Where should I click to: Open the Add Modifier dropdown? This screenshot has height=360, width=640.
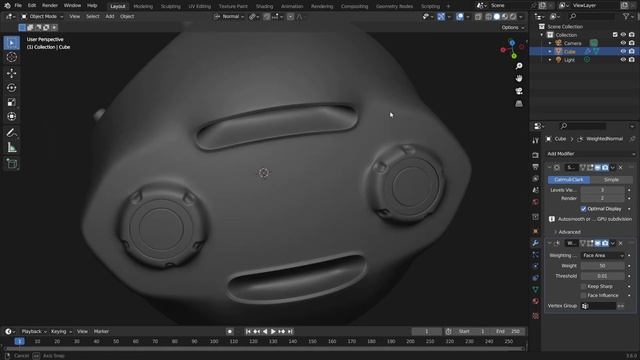(x=591, y=154)
